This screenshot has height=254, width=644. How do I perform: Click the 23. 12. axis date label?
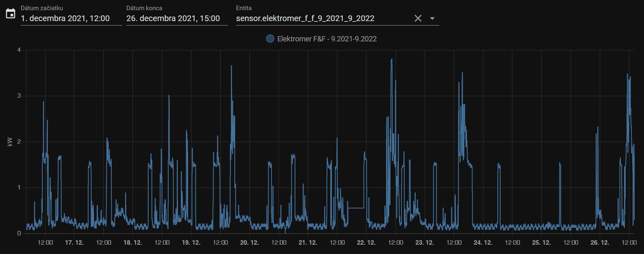click(425, 243)
